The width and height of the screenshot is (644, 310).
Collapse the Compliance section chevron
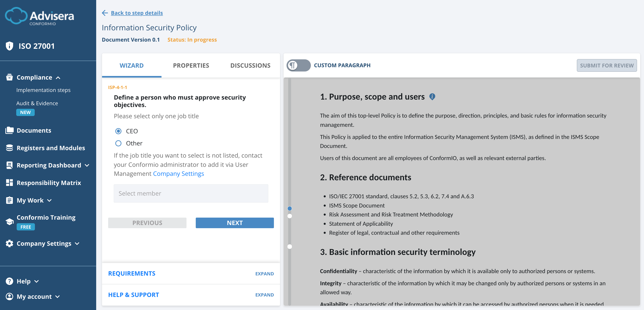(58, 78)
